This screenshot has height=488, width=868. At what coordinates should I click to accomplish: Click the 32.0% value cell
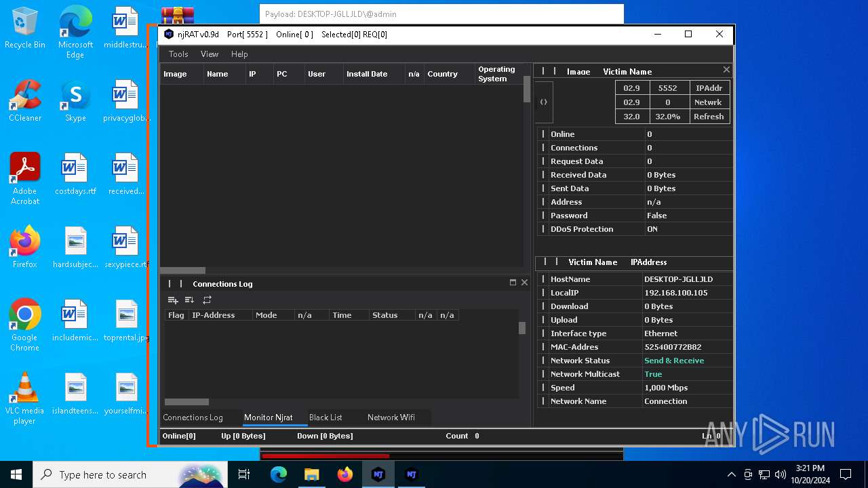point(668,117)
